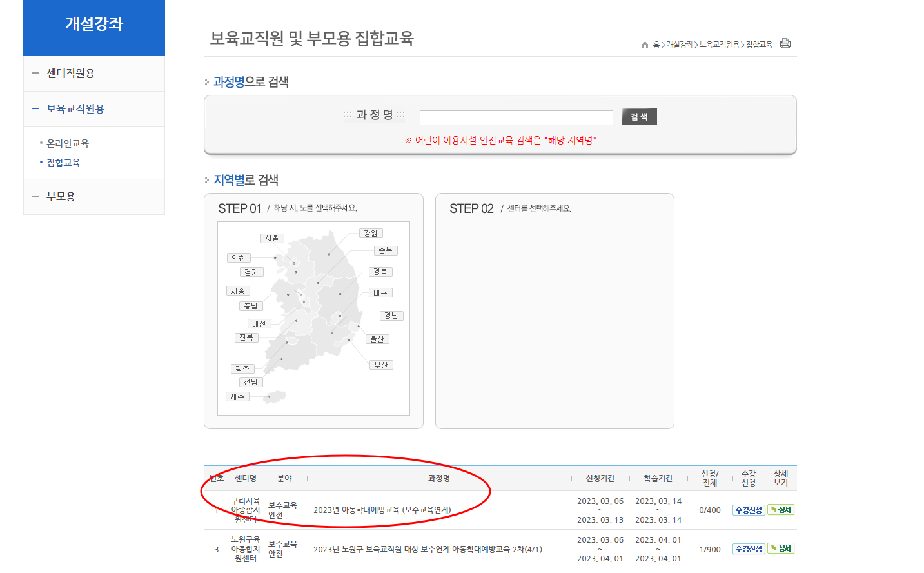Image resolution: width=924 pixels, height=573 pixels.
Task: Click the 과정명 table column header
Action: tap(439, 479)
